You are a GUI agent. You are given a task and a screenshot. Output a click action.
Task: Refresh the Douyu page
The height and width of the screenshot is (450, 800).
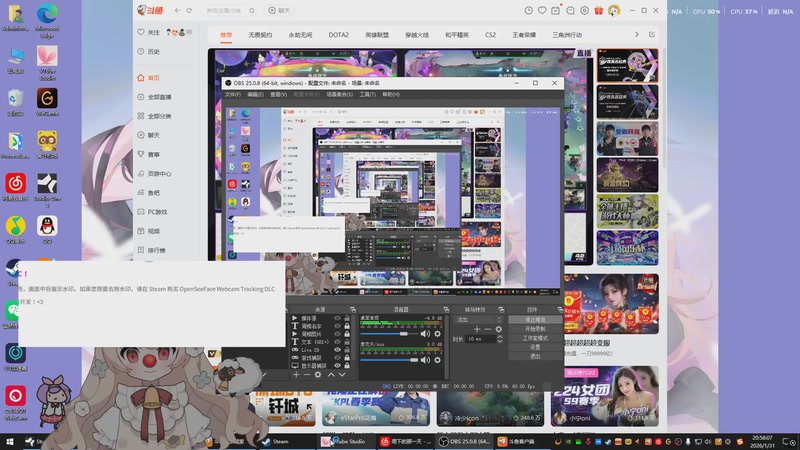(x=189, y=10)
